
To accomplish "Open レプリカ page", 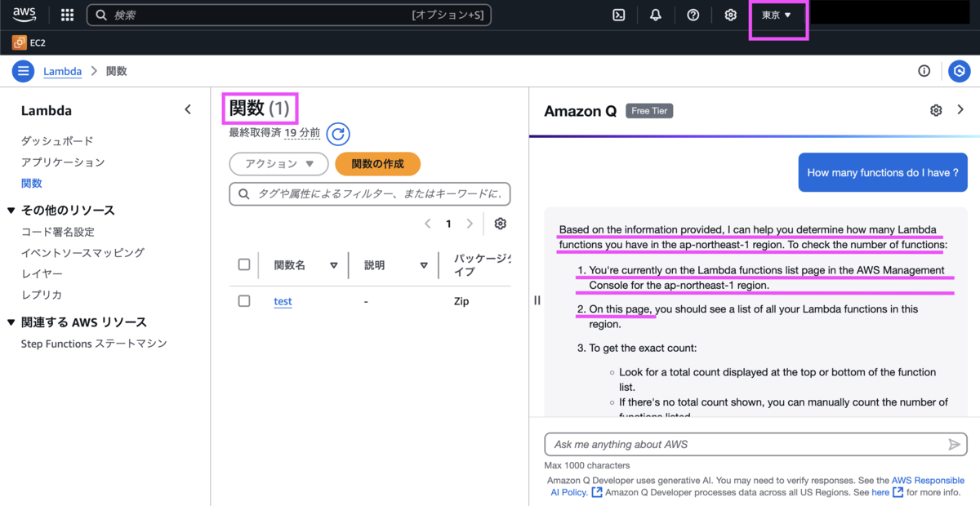I will click(42, 295).
